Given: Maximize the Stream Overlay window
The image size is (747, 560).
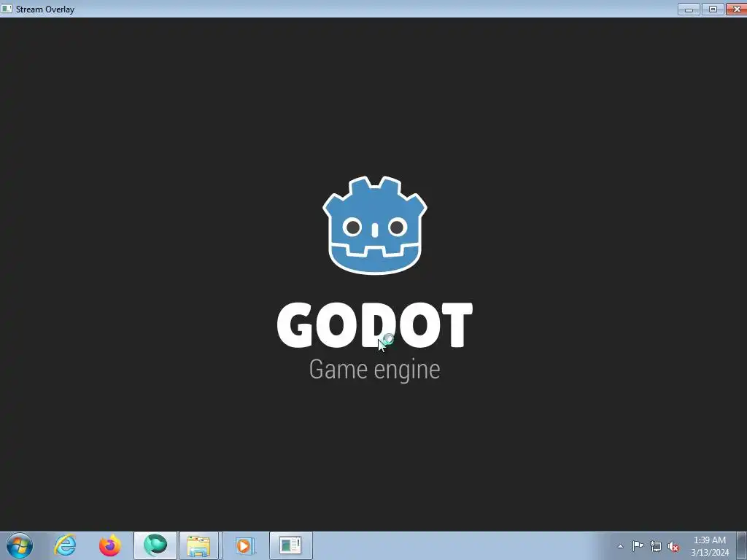Looking at the screenshot, I should point(713,9).
